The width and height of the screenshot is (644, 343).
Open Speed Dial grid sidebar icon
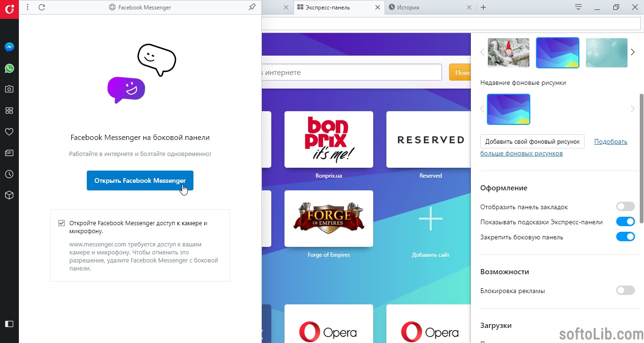[x=9, y=111]
